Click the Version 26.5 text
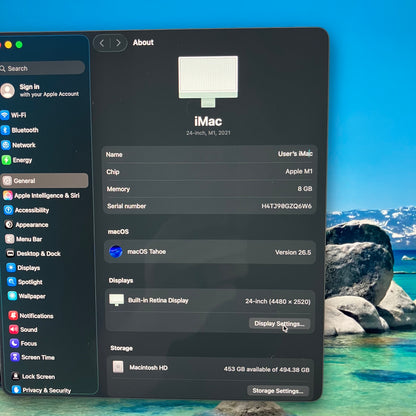 [293, 252]
